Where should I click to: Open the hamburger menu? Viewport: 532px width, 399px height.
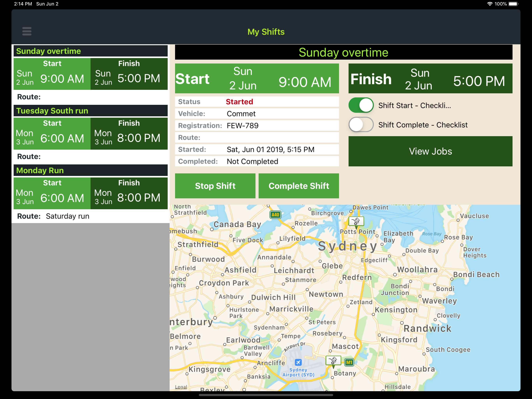click(27, 31)
